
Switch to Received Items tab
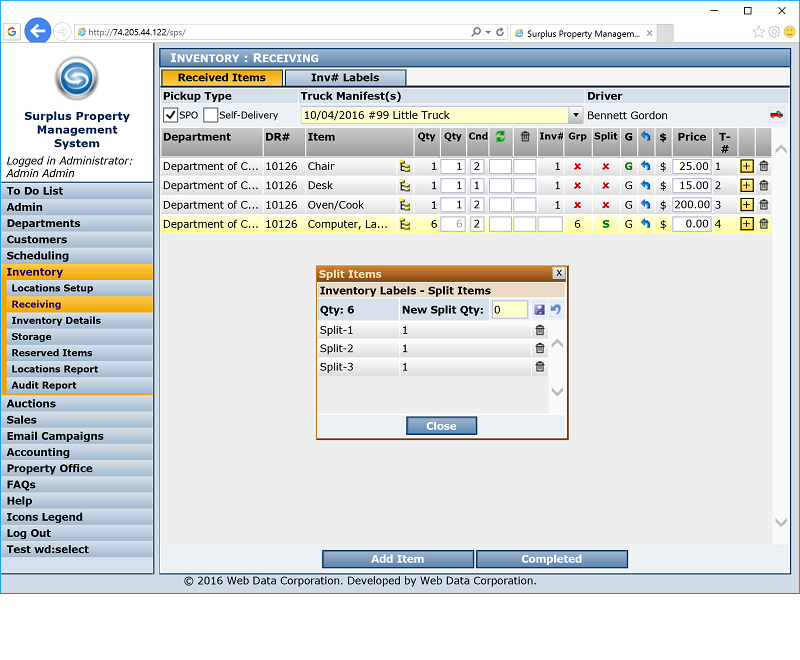pyautogui.click(x=221, y=78)
